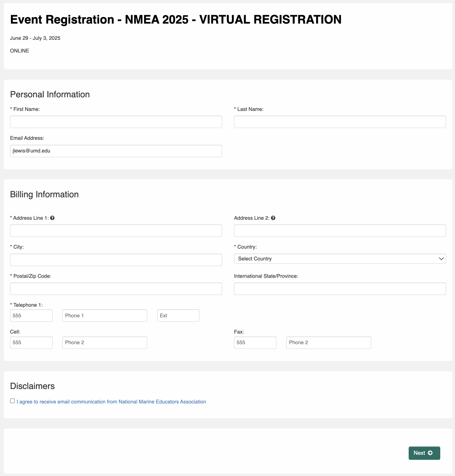Click the Address Line 2 help icon
Viewport: 455px width, 476px height.
[273, 218]
